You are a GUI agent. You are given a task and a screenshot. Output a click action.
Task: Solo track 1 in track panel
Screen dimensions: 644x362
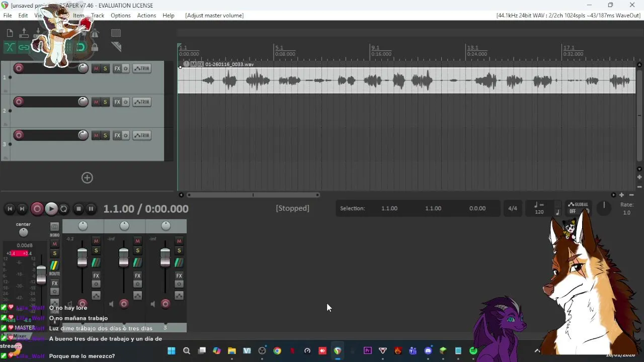click(x=105, y=68)
